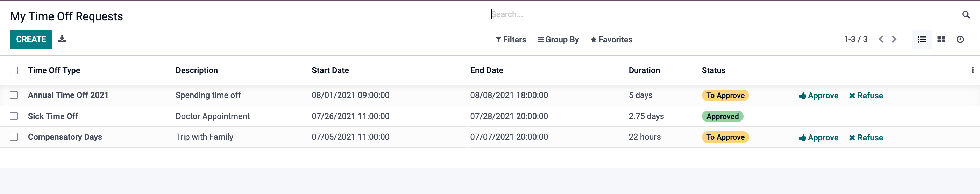
Task: Open the Filters dropdown
Action: [511, 40]
